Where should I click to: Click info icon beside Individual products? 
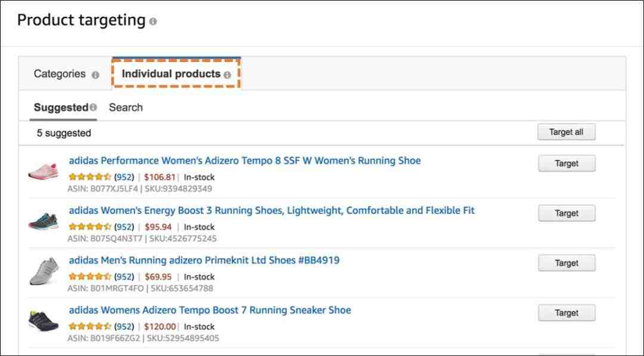click(x=227, y=75)
